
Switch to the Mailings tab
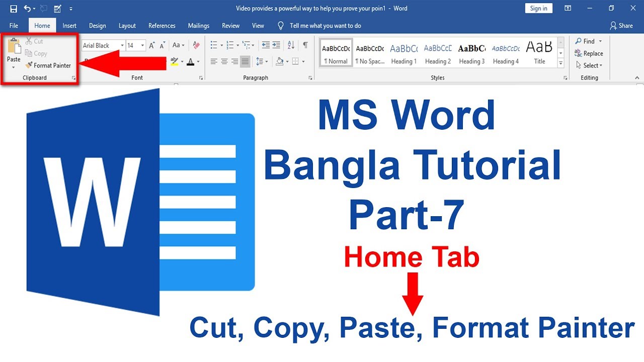point(199,26)
